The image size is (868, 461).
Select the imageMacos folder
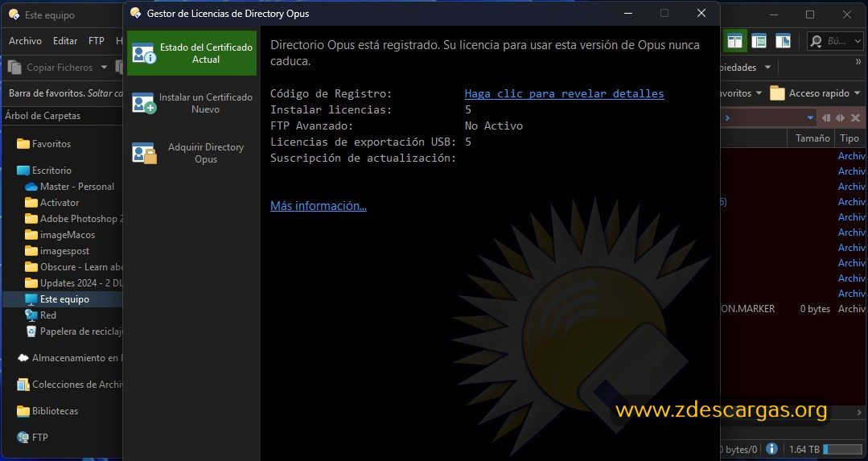point(67,235)
